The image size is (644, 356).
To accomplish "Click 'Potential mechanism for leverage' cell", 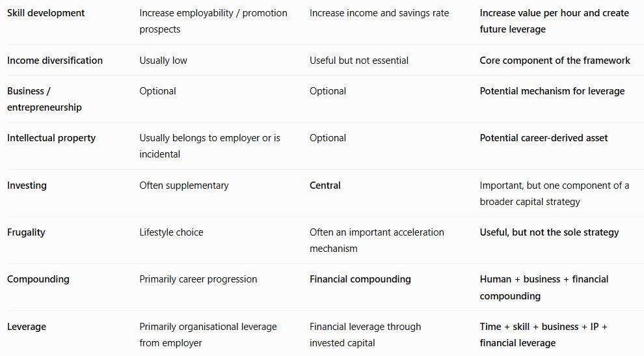I will coord(552,91).
